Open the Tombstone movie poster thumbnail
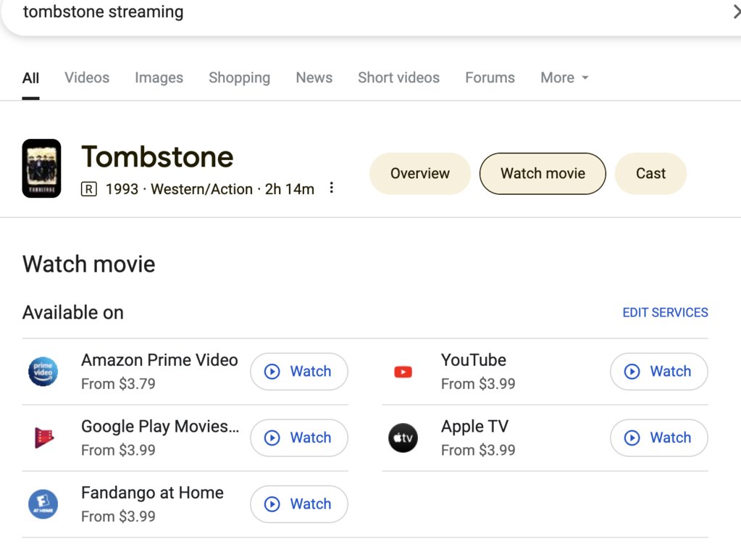 click(41, 168)
